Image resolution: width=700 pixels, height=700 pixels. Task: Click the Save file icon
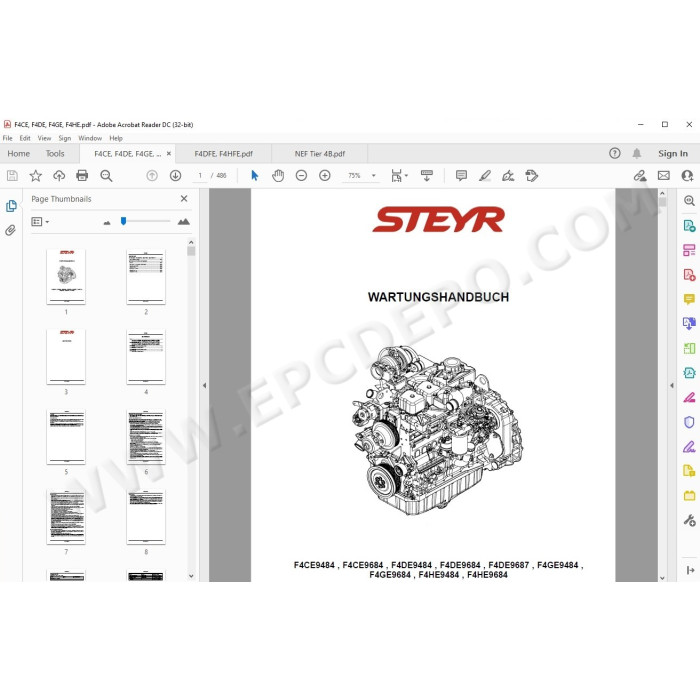click(12, 176)
